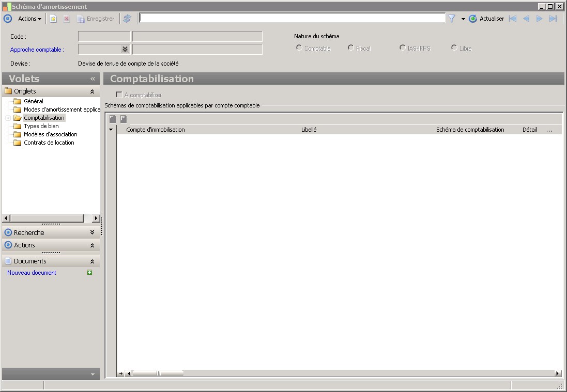Open the Approche comptable dropdown
This screenshot has width=567, height=392.
125,49
